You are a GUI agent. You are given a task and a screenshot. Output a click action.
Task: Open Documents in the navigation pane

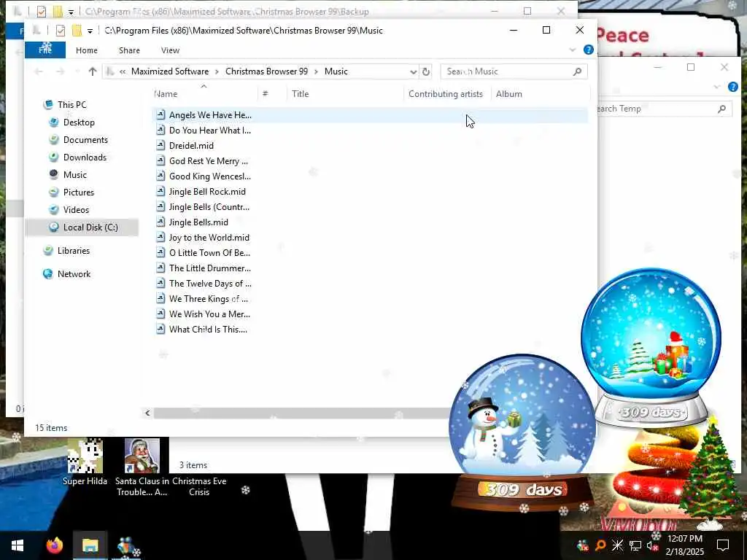[85, 139]
